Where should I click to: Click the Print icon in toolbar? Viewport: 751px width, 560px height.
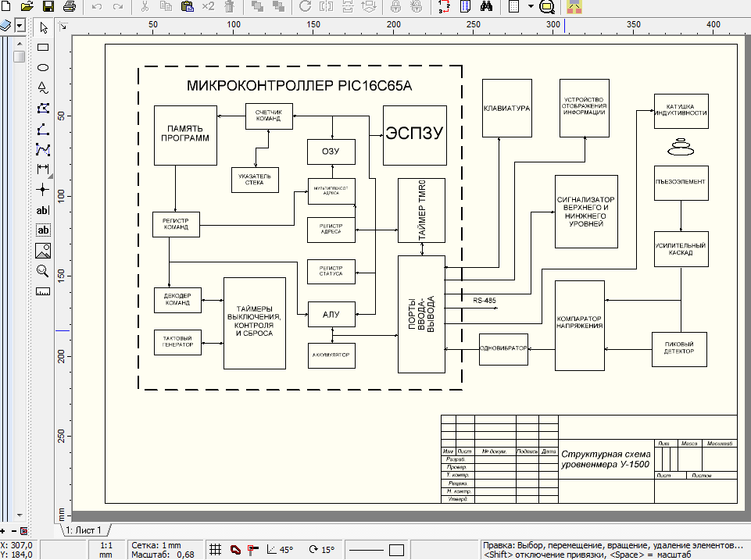coord(70,7)
